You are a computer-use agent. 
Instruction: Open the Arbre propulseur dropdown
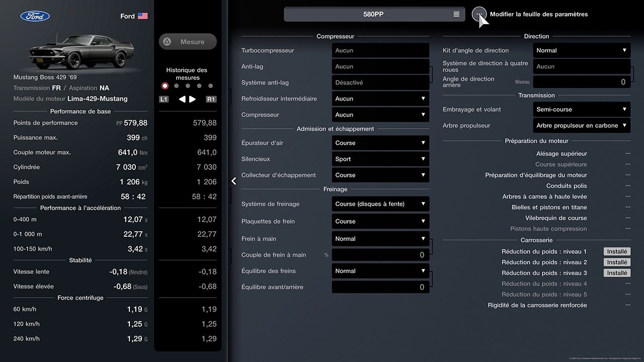(x=582, y=125)
